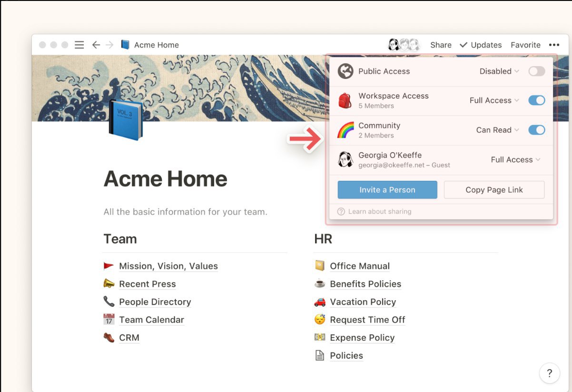Click Favorite in the top bar
Screen dimensions: 572x392
(525, 45)
